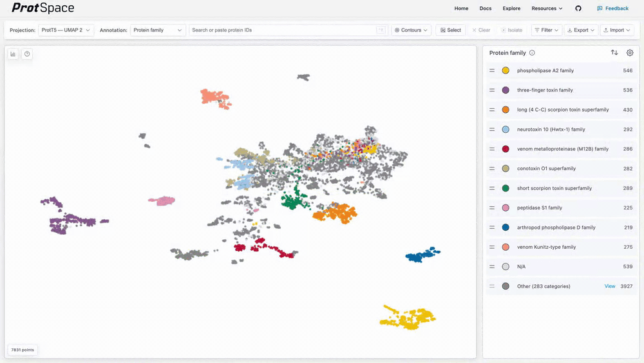Image resolution: width=644 pixels, height=363 pixels.
Task: Expand the Contours dropdown
Action: (411, 30)
